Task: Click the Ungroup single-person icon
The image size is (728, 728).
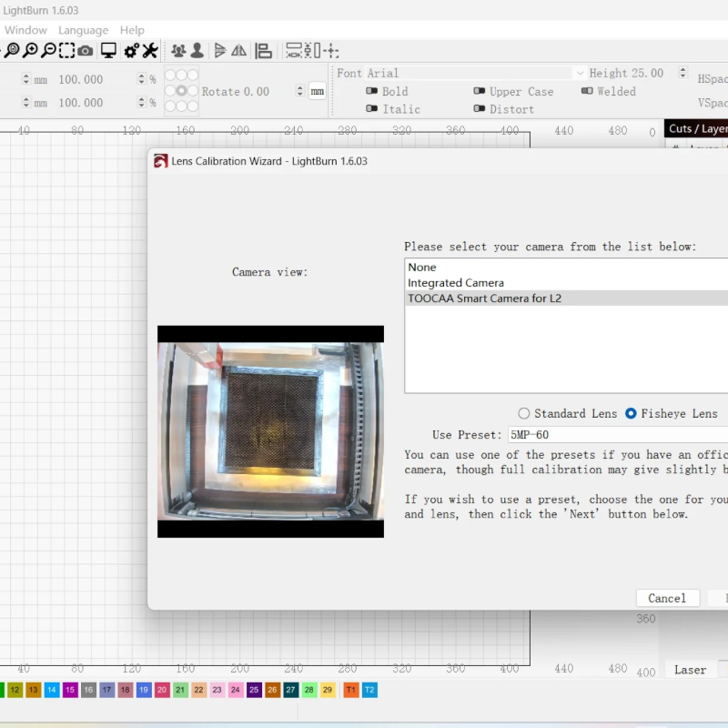Action: point(197,50)
